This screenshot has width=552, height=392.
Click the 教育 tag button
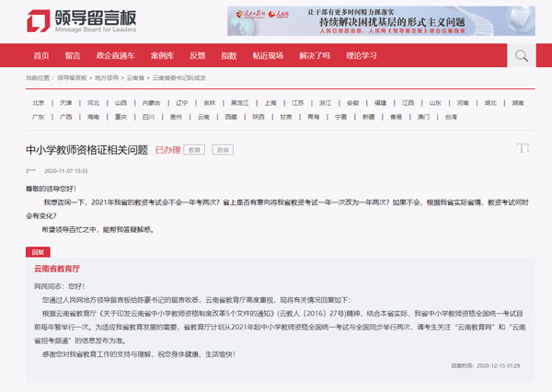pyautogui.click(x=195, y=149)
